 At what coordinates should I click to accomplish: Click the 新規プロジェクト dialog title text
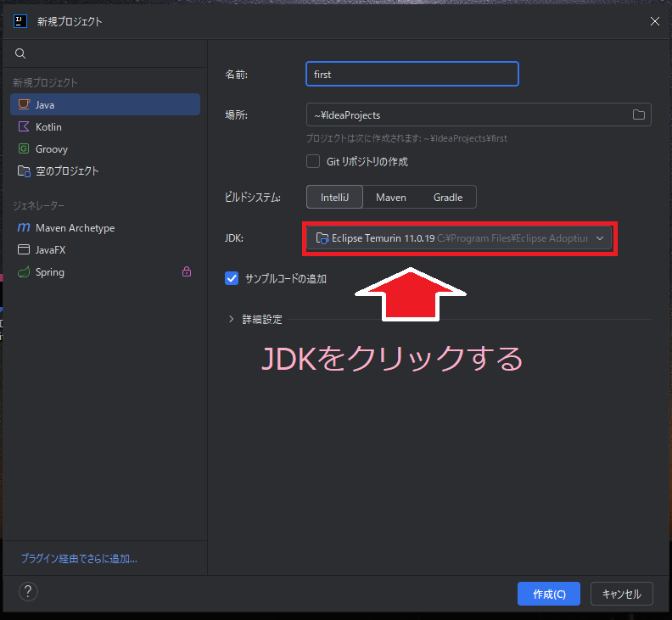pos(70,22)
